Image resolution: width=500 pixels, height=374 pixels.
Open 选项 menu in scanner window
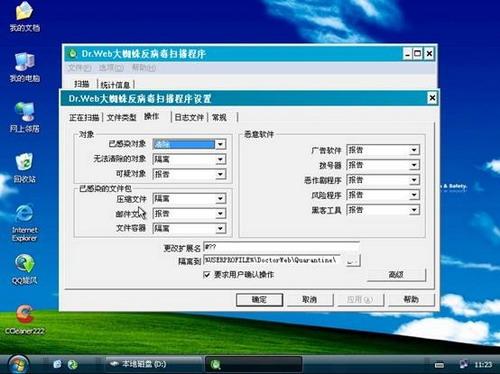[111, 68]
